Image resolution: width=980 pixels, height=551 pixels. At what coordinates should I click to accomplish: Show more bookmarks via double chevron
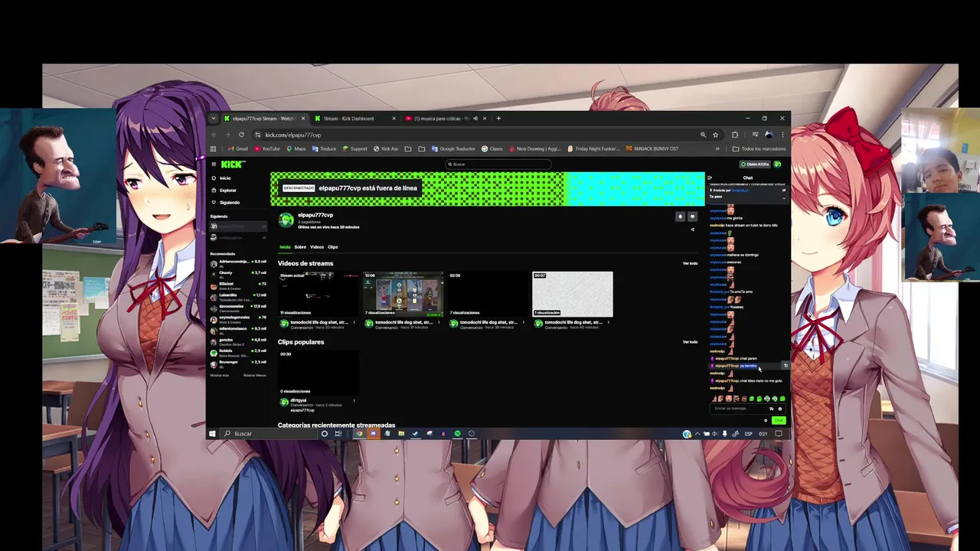pos(717,149)
